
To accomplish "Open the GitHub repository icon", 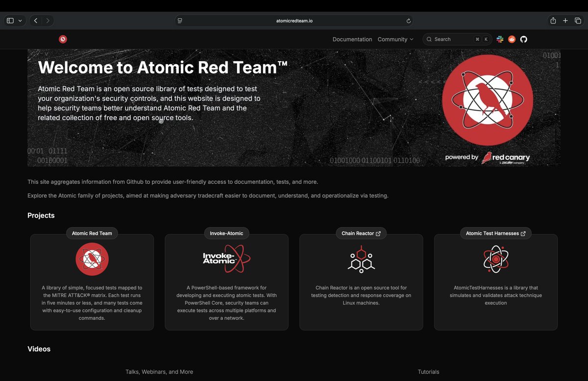I will [x=523, y=39].
